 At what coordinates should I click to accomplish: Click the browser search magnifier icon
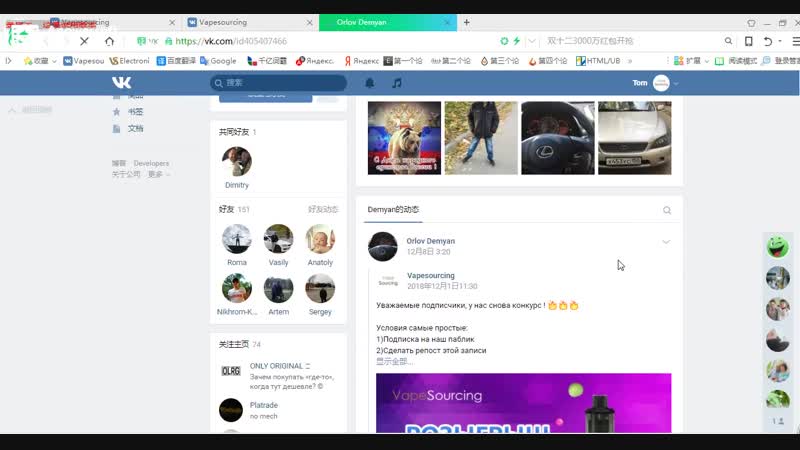728,41
